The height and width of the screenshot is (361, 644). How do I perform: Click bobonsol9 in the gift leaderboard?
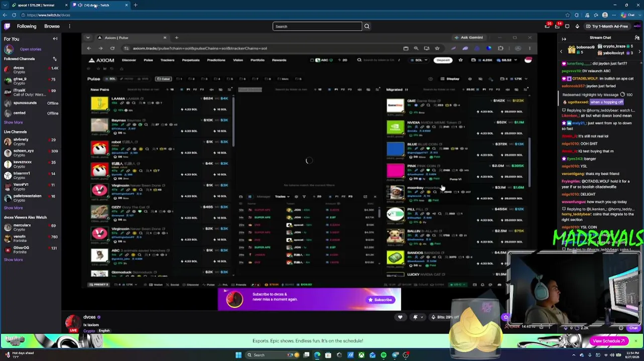click(x=585, y=47)
